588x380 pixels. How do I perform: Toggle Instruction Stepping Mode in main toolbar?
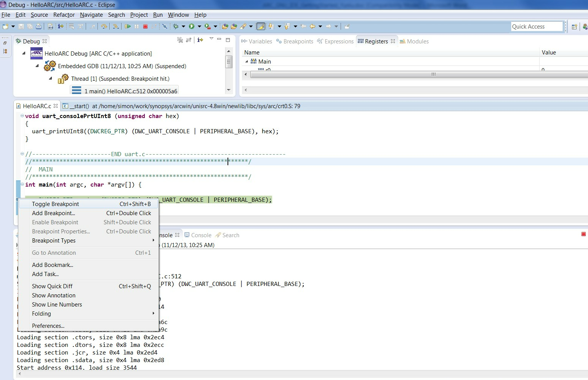point(61,26)
